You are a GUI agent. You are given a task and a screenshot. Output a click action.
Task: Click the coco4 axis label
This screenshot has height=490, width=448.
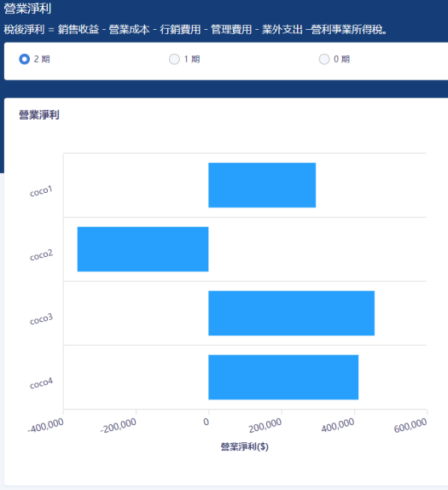point(41,383)
